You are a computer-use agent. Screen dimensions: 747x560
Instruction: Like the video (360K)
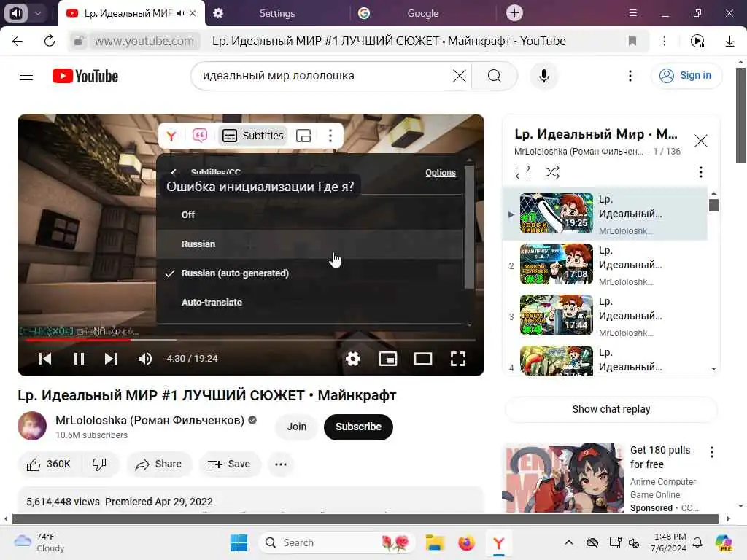click(x=50, y=464)
